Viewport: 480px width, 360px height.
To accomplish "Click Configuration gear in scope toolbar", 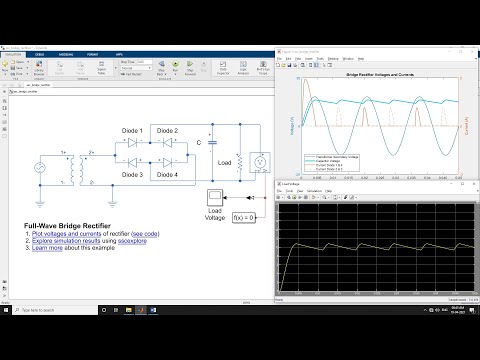I will [x=279, y=197].
